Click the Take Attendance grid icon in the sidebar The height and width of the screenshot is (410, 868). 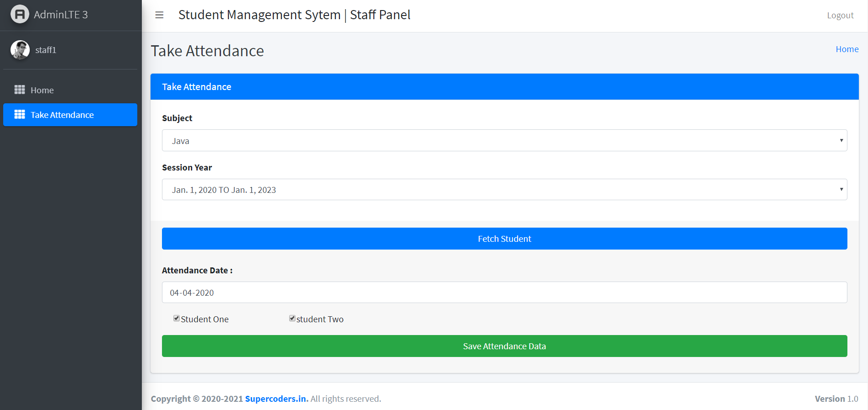[20, 114]
